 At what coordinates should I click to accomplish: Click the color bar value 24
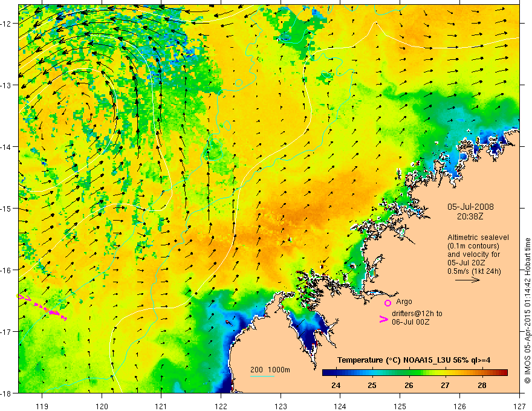(x=336, y=385)
